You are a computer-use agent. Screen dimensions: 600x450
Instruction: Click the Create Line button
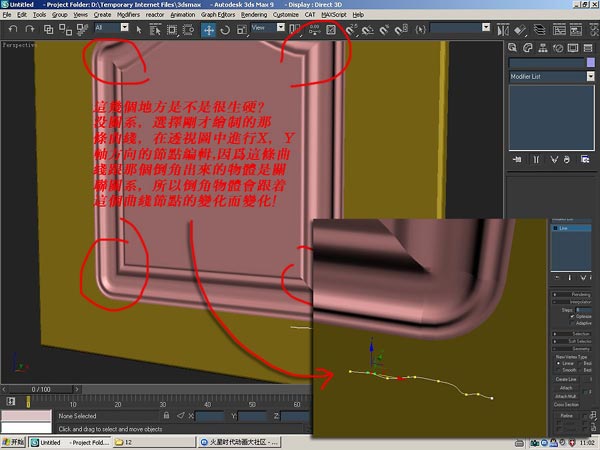566,380
